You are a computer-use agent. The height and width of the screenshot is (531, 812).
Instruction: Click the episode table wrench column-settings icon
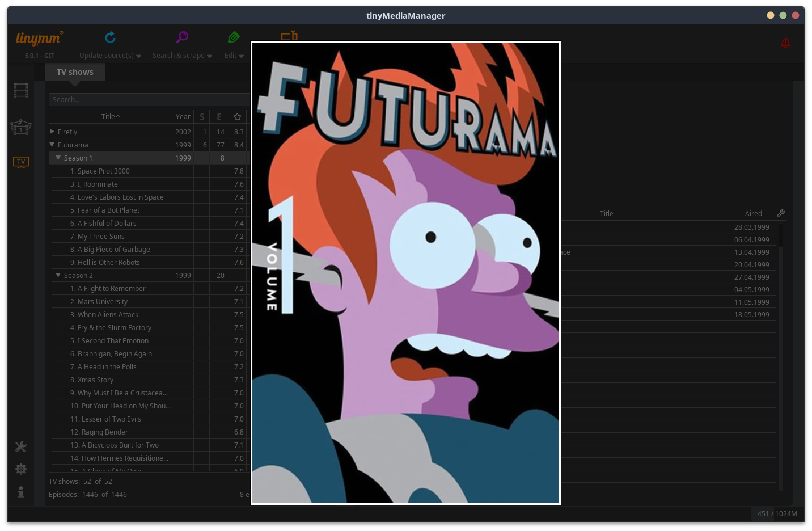tap(781, 213)
